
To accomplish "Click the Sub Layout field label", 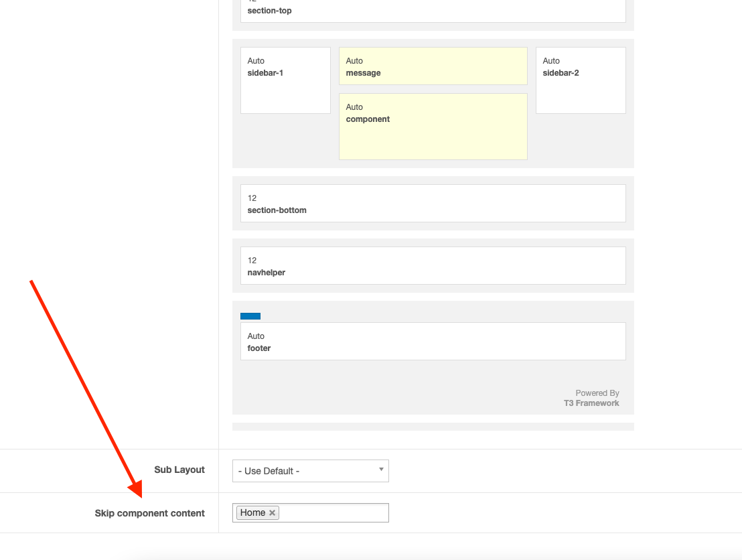I will coord(179,470).
